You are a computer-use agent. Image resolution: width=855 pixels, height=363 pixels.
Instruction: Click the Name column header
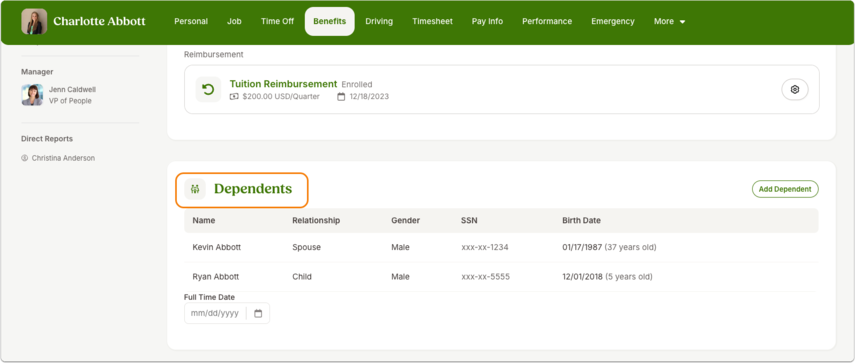click(204, 221)
